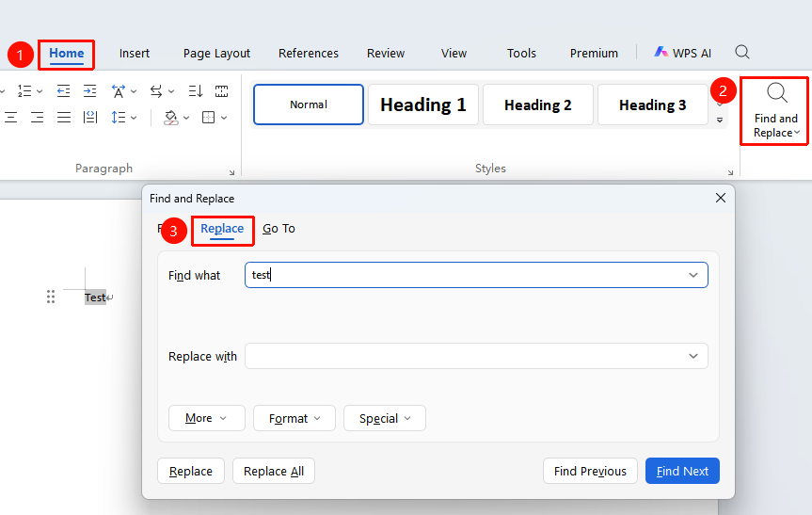This screenshot has height=515, width=812.
Task: Click the Distributed alignment icon
Action: 90,118
